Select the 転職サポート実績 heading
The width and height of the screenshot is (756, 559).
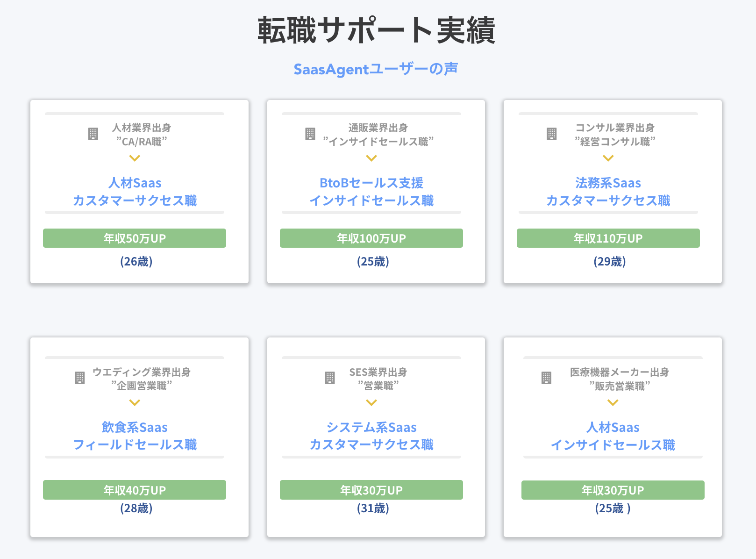click(x=376, y=30)
